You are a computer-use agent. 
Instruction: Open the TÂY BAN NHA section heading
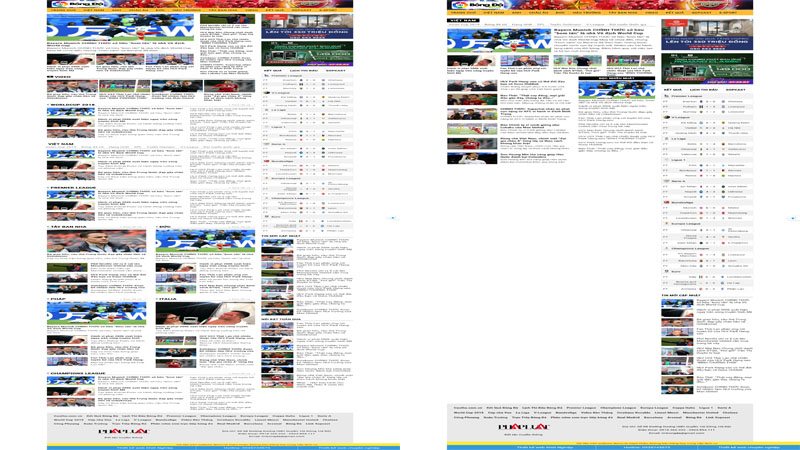(68, 227)
